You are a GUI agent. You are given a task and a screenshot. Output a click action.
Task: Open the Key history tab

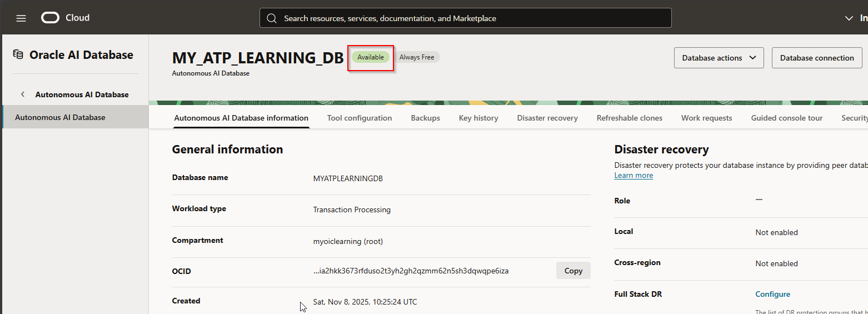click(478, 118)
